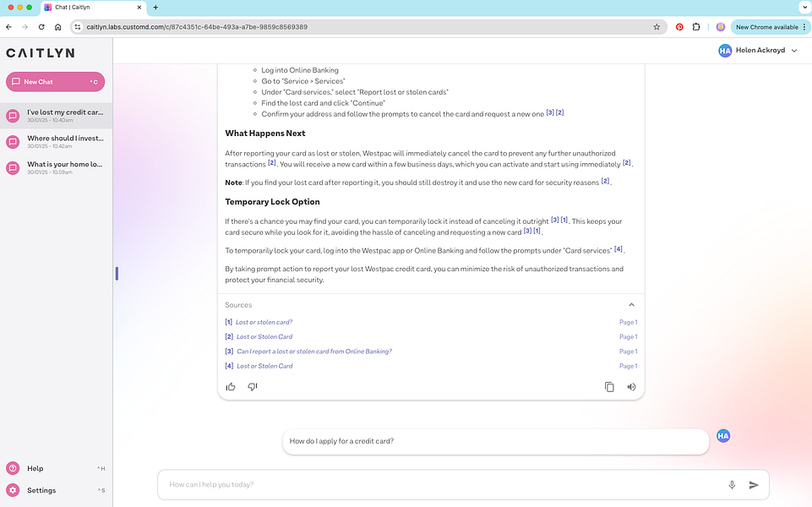Click the 'How do I apply for a credit card?' message
Screen dimensions: 812x507
tap(496, 441)
